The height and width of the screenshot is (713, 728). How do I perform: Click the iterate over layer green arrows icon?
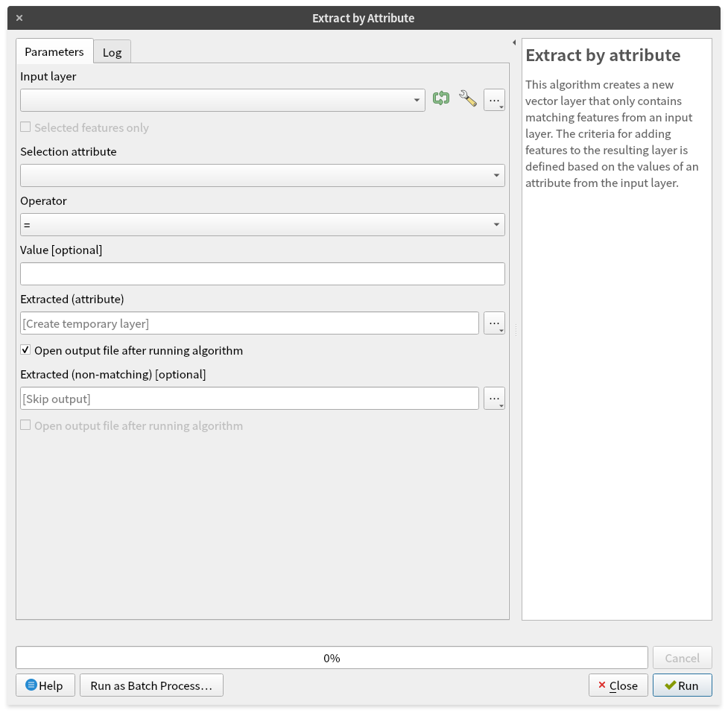[x=441, y=99]
